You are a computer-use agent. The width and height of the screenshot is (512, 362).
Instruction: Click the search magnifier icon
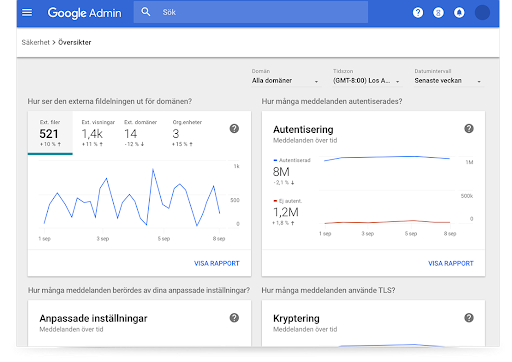146,12
